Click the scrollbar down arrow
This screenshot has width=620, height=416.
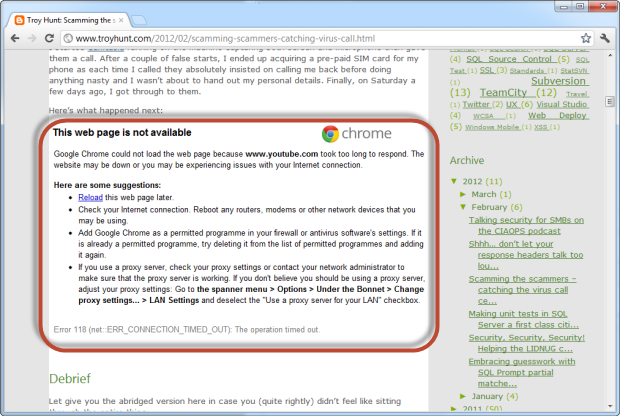610,407
